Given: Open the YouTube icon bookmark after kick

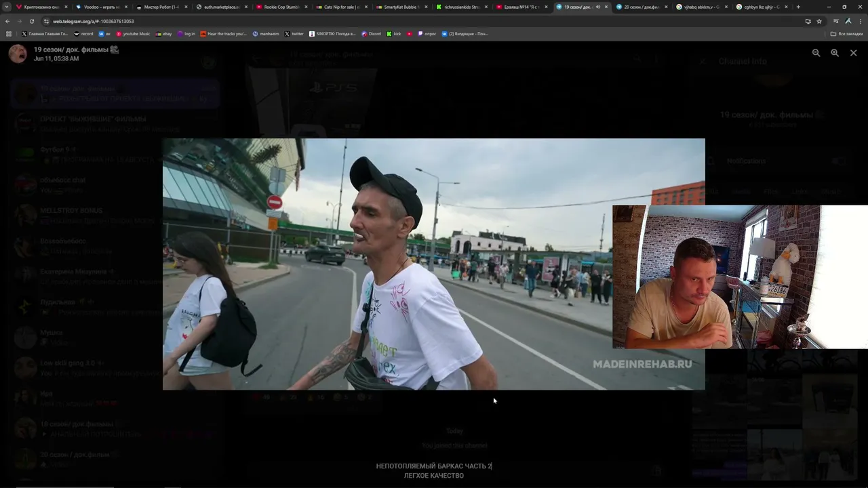Looking at the screenshot, I should (410, 34).
